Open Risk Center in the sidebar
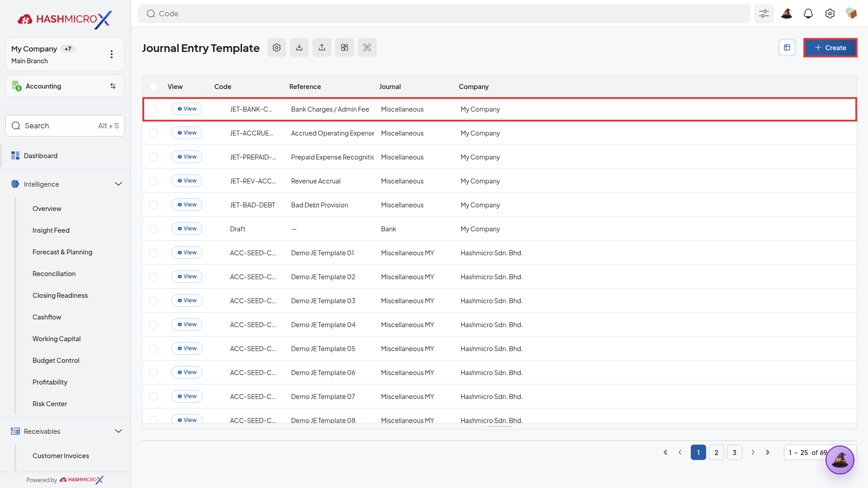 tap(50, 404)
